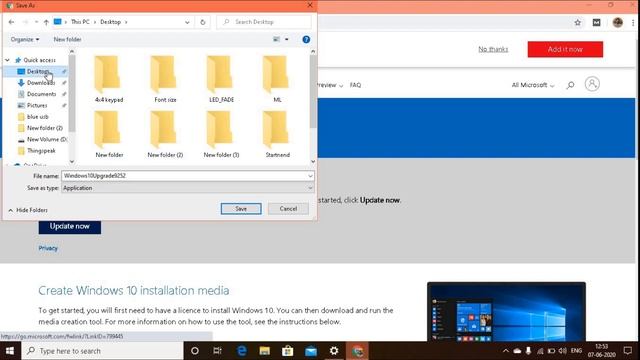This screenshot has width=640, height=360.
Task: Open the Chrome profile avatar
Action: [618, 22]
